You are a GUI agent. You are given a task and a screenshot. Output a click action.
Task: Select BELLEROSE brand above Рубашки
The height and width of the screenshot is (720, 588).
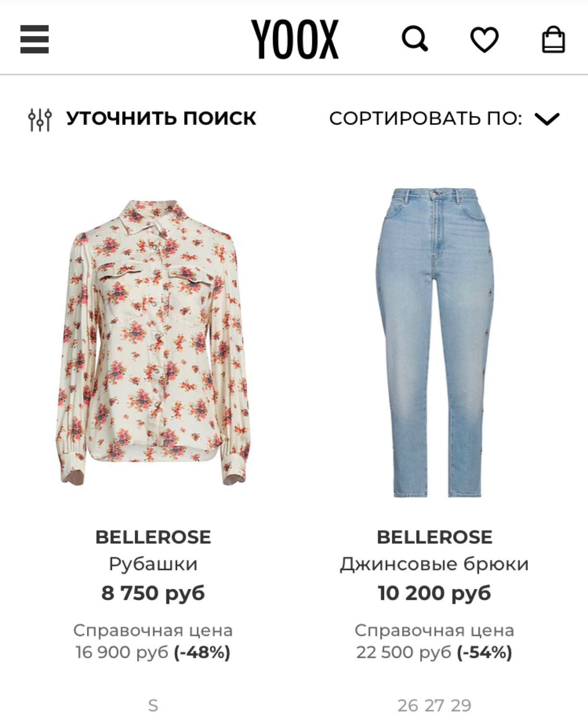pos(153,537)
